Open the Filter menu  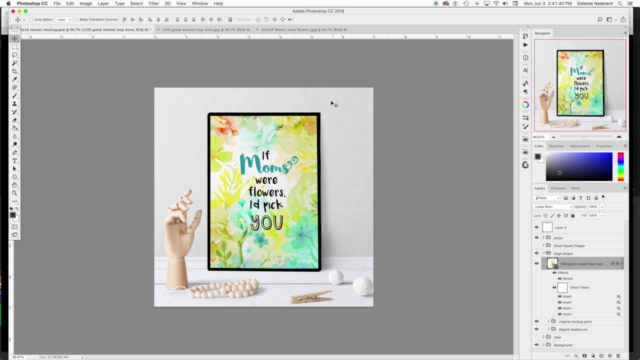(153, 3)
